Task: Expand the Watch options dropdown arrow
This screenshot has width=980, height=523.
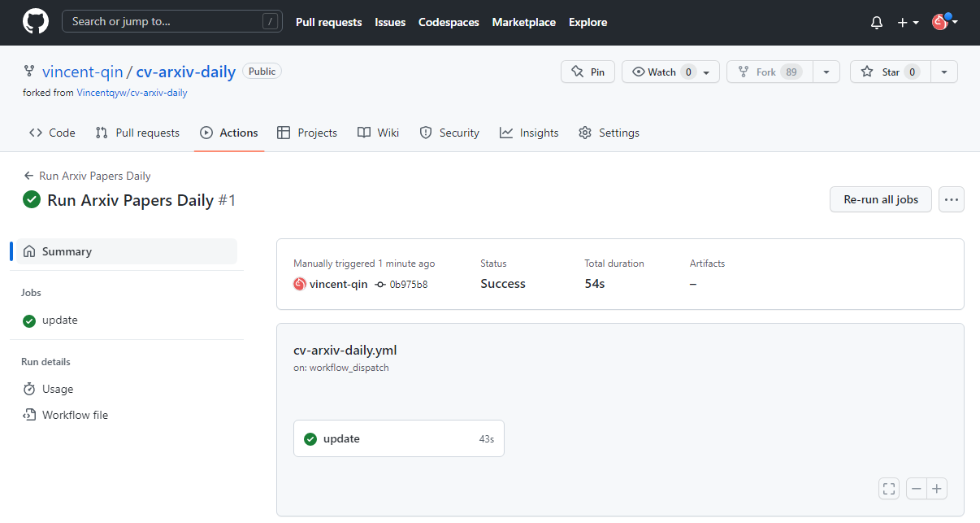Action: click(x=707, y=72)
